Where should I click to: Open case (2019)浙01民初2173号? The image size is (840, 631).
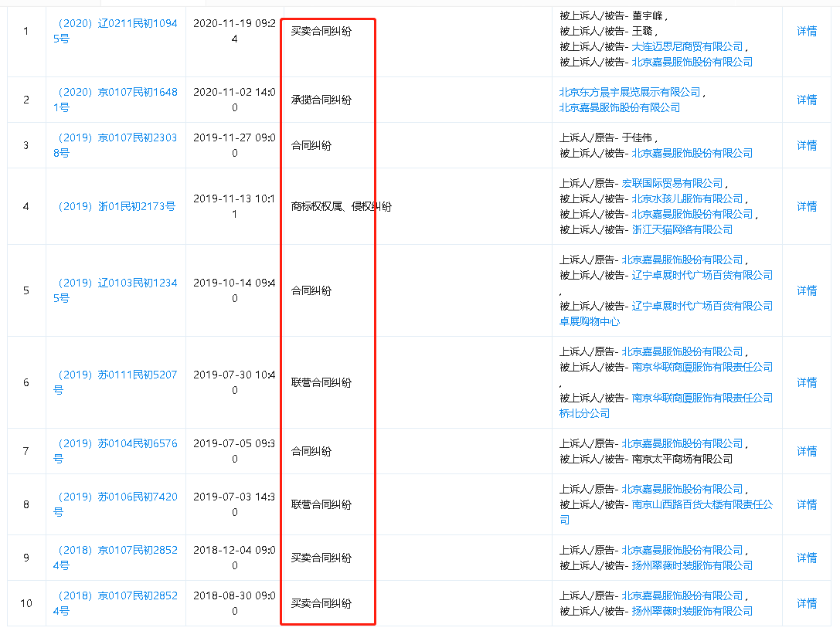(116, 206)
